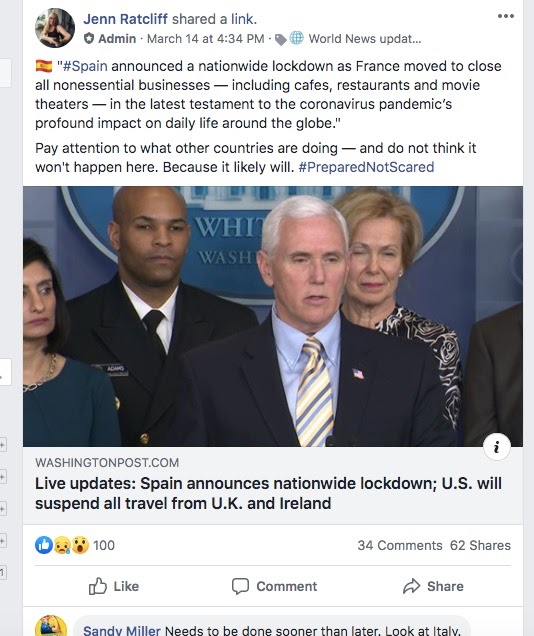Click Sandy Miller's commenter avatar
This screenshot has height=636, width=534.
tap(51, 626)
